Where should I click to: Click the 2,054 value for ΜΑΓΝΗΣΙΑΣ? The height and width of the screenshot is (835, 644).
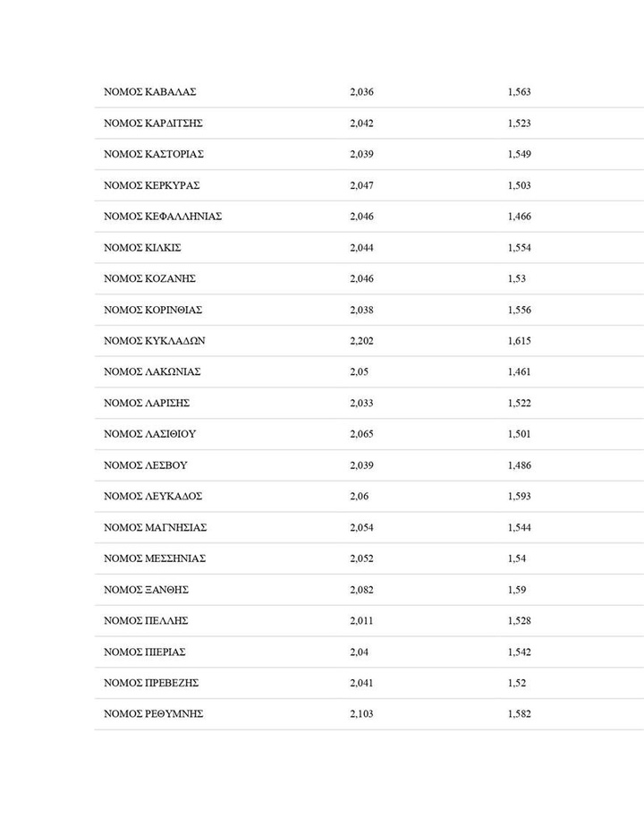(x=361, y=527)
